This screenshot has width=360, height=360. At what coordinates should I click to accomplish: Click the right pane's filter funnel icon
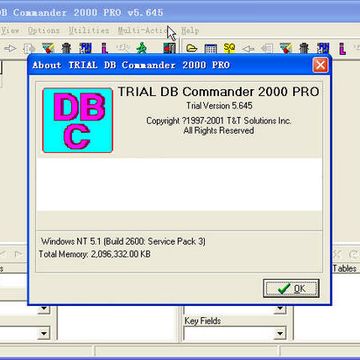click(x=286, y=49)
